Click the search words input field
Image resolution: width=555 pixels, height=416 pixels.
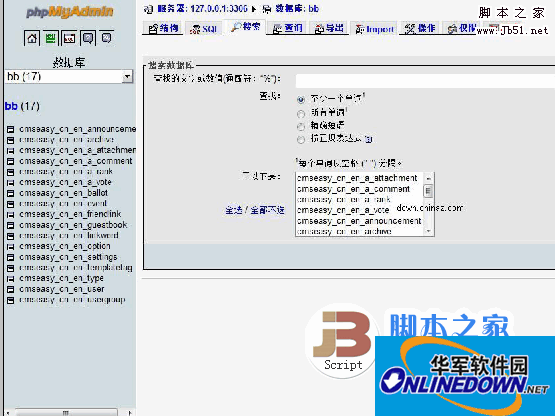[425, 81]
